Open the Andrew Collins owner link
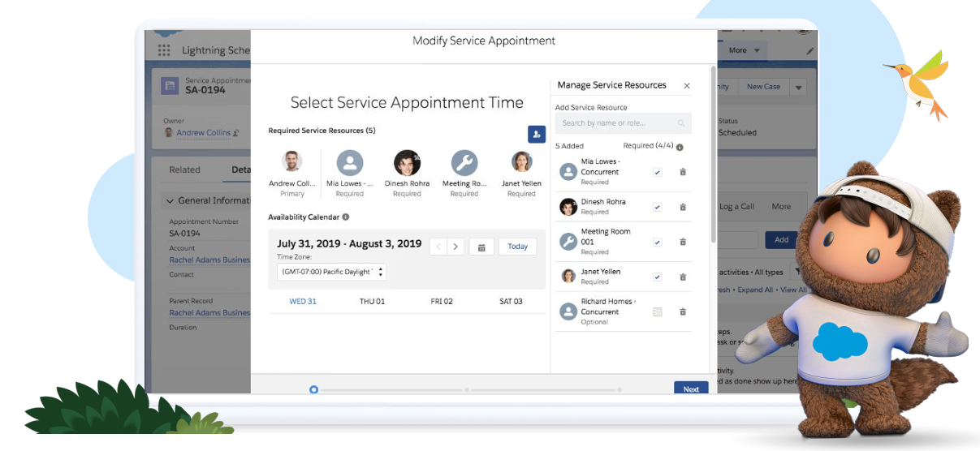Screen dimensions: 980x451 204,132
